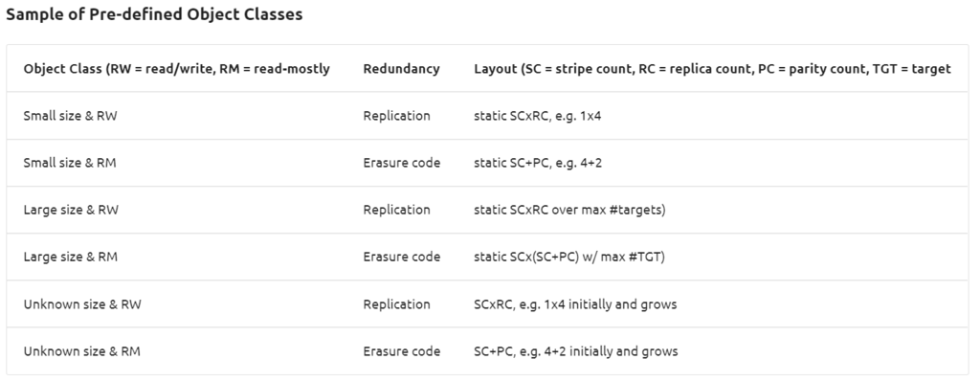Click the 'Large size & RW' cell
Image resolution: width=980 pixels, height=382 pixels.
(x=71, y=210)
